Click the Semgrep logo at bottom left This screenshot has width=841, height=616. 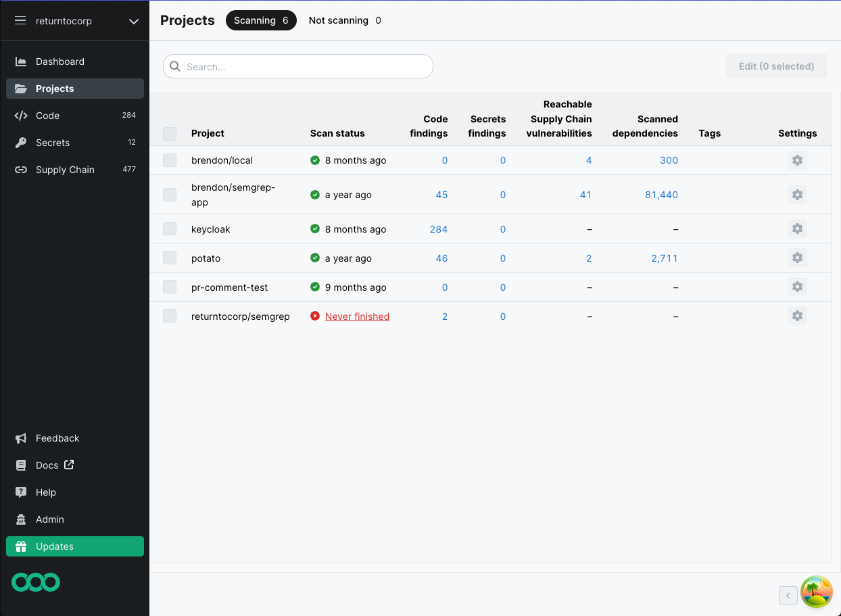click(35, 582)
